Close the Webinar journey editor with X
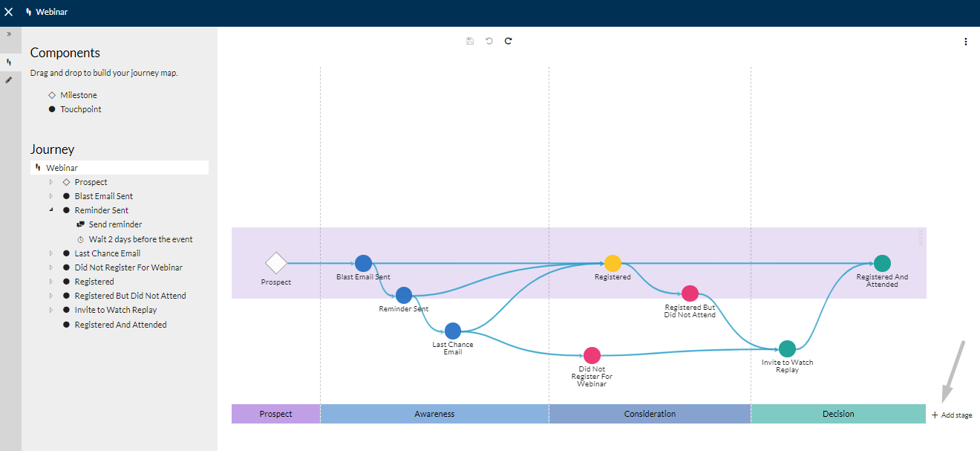Image resolution: width=980 pixels, height=451 pixels. coord(9,12)
